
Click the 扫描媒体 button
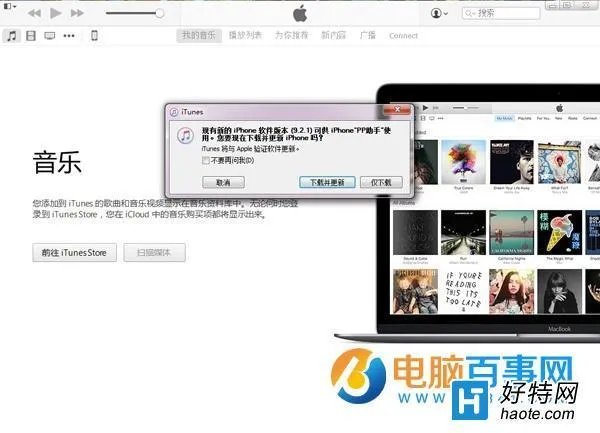154,252
